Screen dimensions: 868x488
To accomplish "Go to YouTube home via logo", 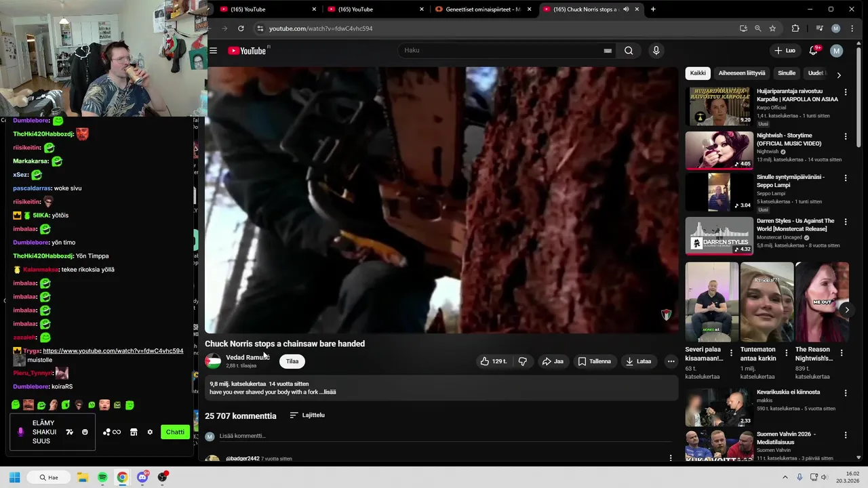I will click(248, 51).
